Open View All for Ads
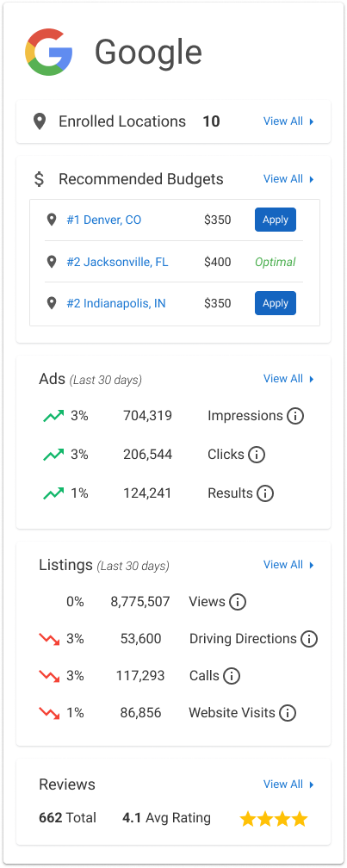Screen dimensions: 347x868 [x=288, y=379]
